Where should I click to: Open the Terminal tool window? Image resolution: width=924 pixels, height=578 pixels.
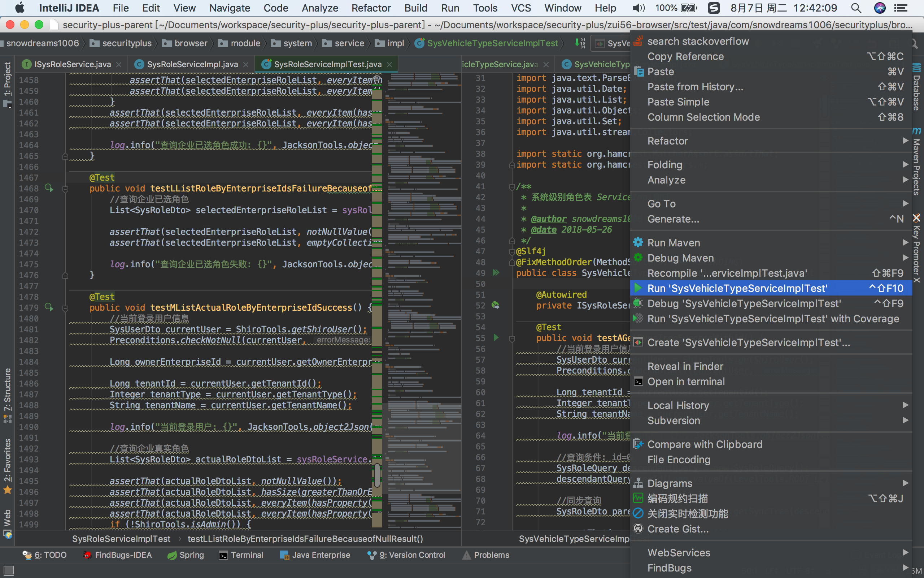[x=241, y=555]
